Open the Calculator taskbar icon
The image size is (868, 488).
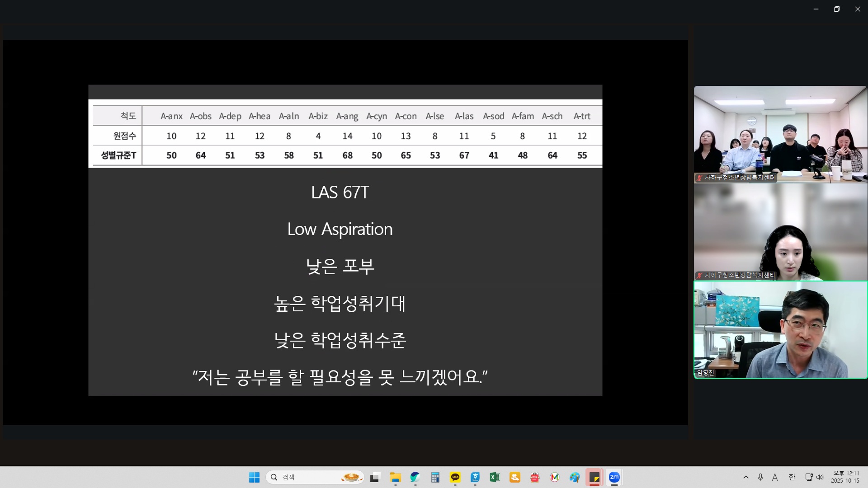pyautogui.click(x=435, y=477)
